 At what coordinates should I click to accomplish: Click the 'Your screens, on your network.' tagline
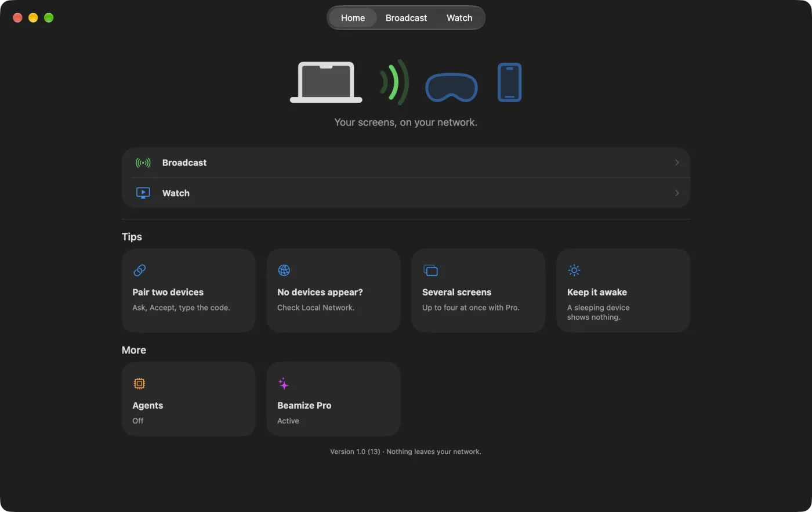pos(406,122)
